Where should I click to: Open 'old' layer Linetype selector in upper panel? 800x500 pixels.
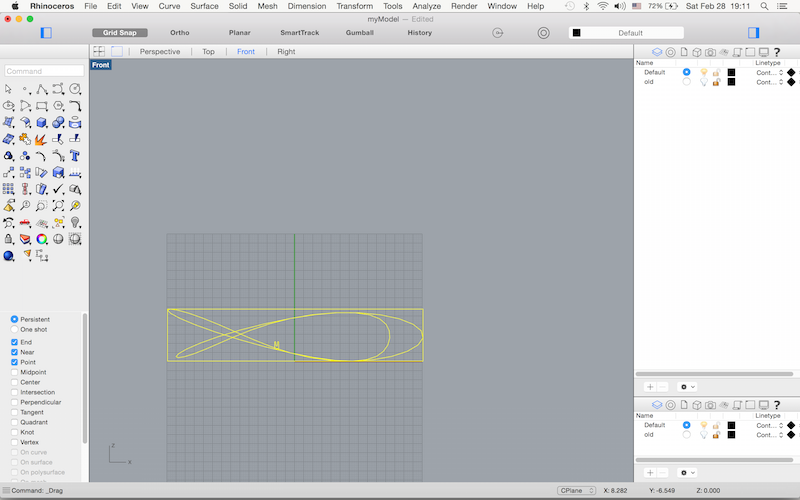pos(769,82)
